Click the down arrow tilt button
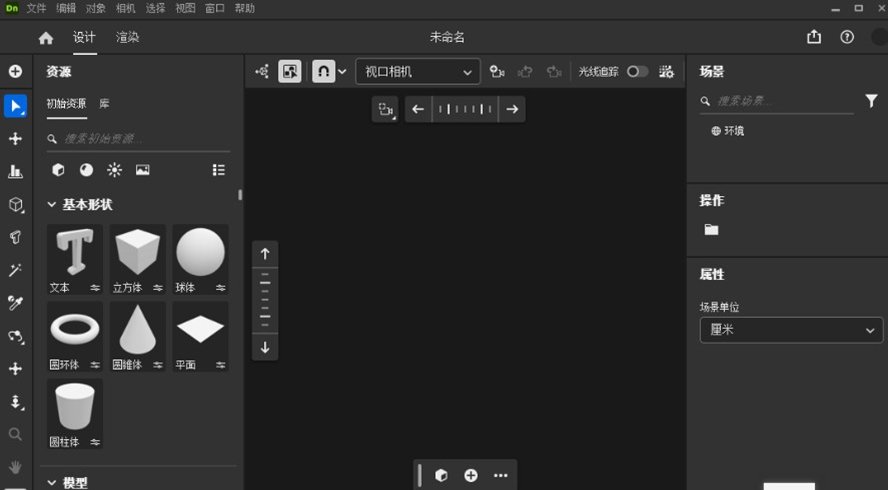Image resolution: width=888 pixels, height=490 pixels. (265, 347)
